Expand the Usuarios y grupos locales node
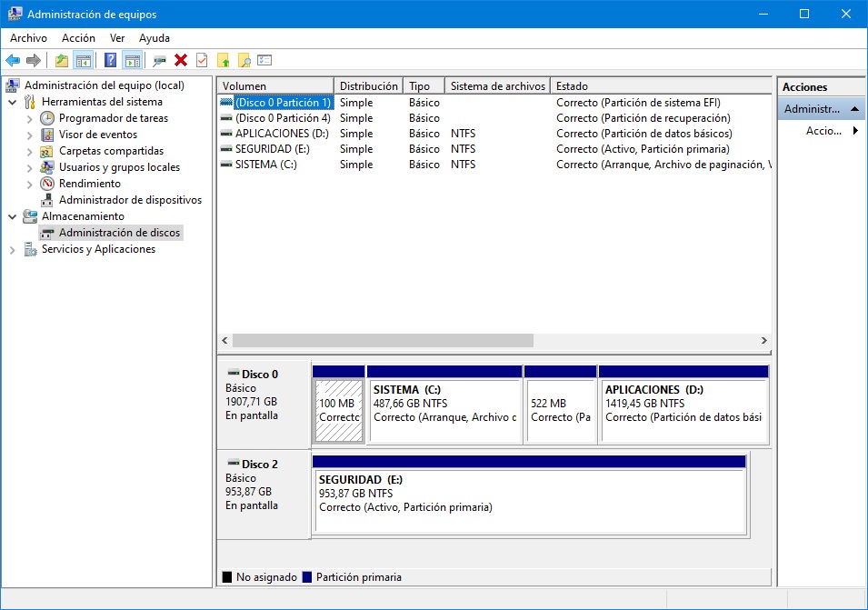This screenshot has width=868, height=610. tap(30, 167)
